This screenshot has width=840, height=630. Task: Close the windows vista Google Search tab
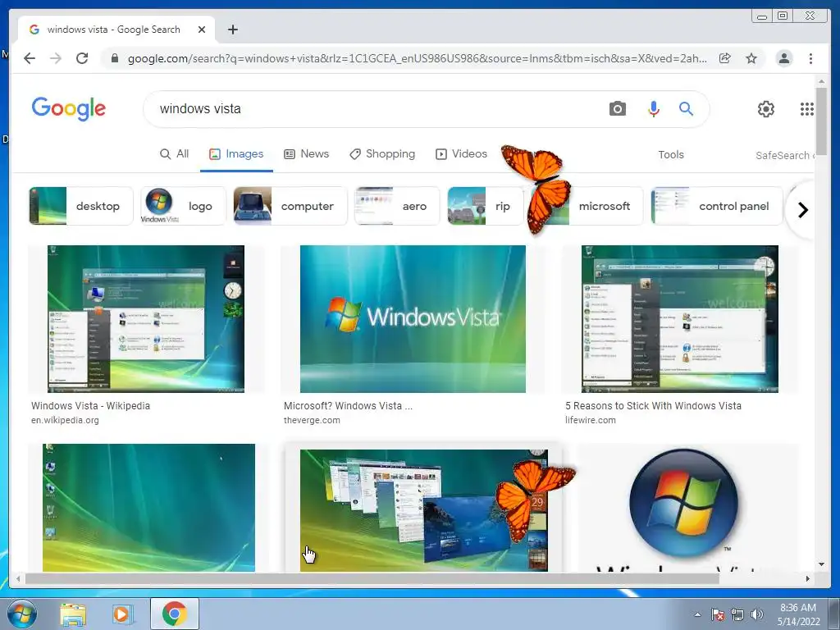click(202, 30)
